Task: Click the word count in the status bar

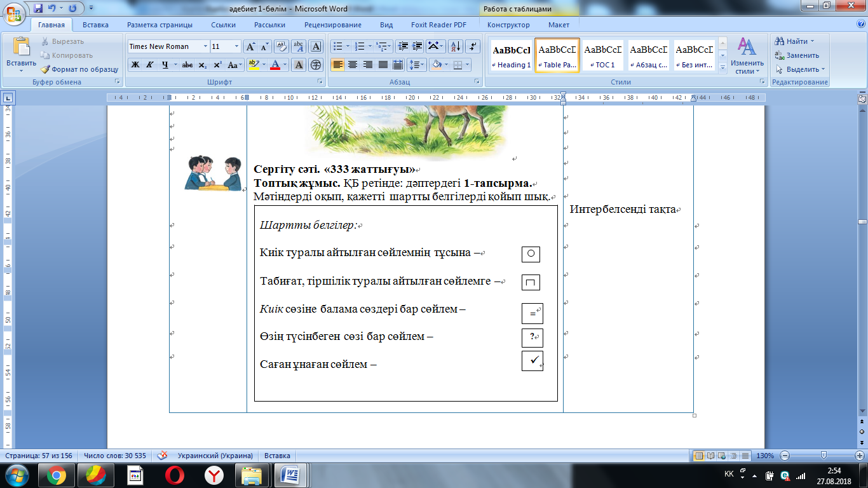Action: click(x=115, y=456)
